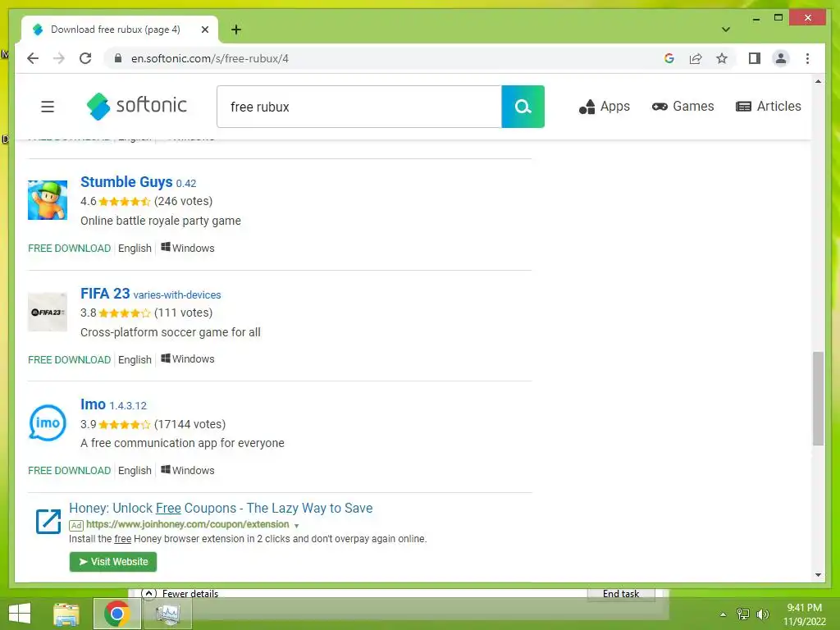
Task: Collapse Task Manager with Fewer details
Action: (180, 594)
